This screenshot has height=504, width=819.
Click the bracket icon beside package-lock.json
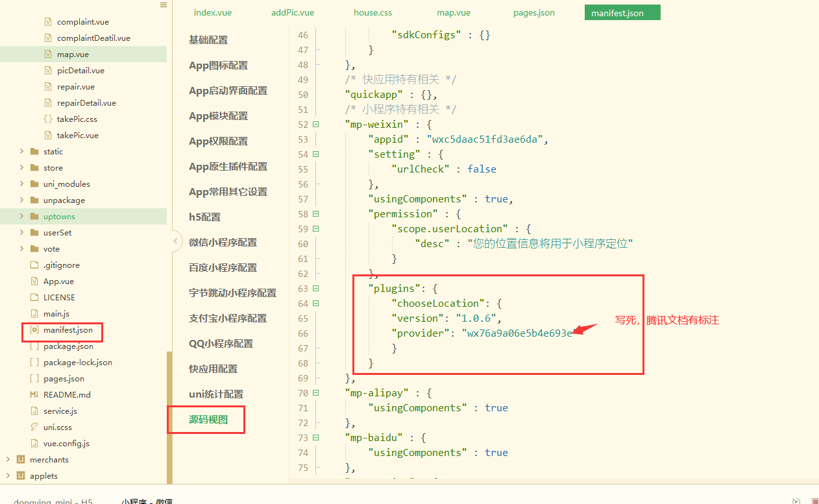(x=34, y=363)
